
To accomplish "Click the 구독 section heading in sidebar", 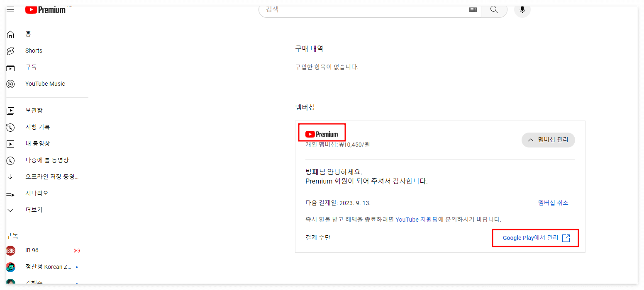I will pyautogui.click(x=12, y=236).
